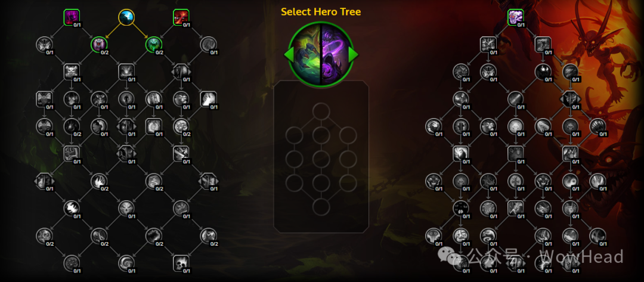Viewport: 644px width, 282px height.
Task: Select the paw print 0/2 talent
Action: click(x=181, y=126)
